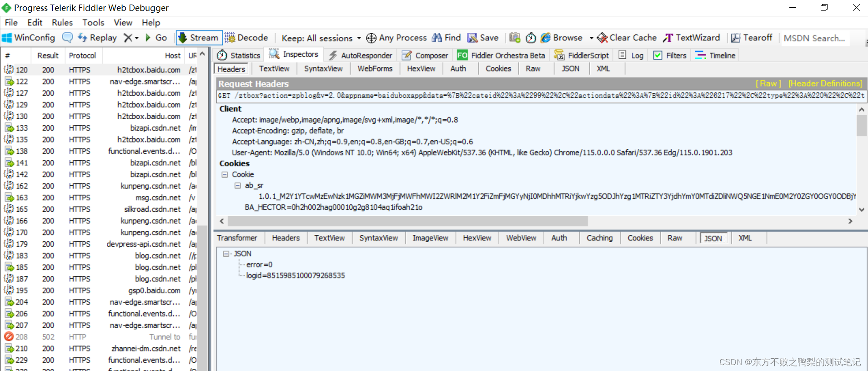
Task: Sort by the Result column header
Action: [48, 56]
